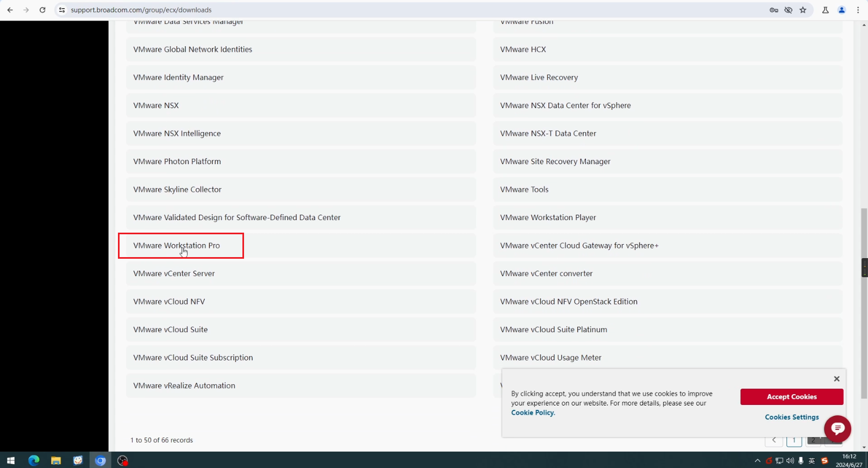This screenshot has width=868, height=468.
Task: Accept cookies on the banner
Action: point(792,397)
